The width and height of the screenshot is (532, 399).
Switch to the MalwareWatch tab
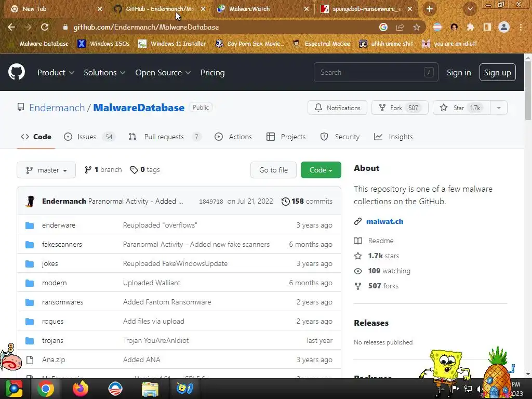pyautogui.click(x=249, y=9)
